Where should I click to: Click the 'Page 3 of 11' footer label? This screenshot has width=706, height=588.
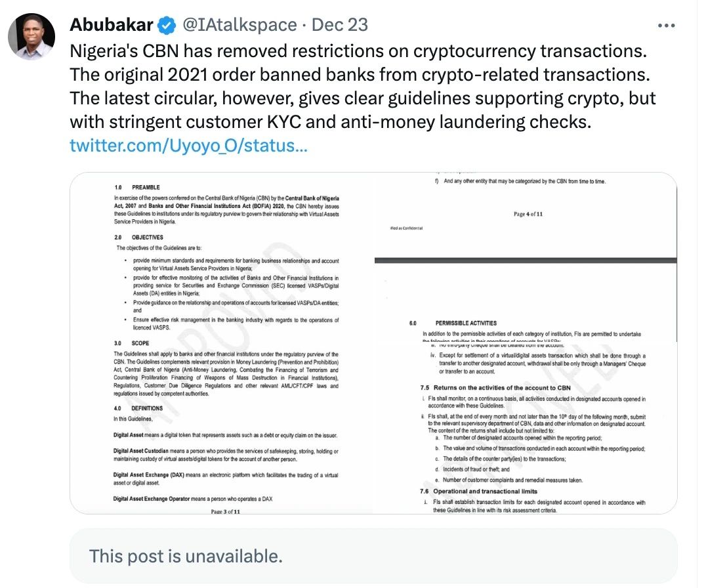coord(226,511)
